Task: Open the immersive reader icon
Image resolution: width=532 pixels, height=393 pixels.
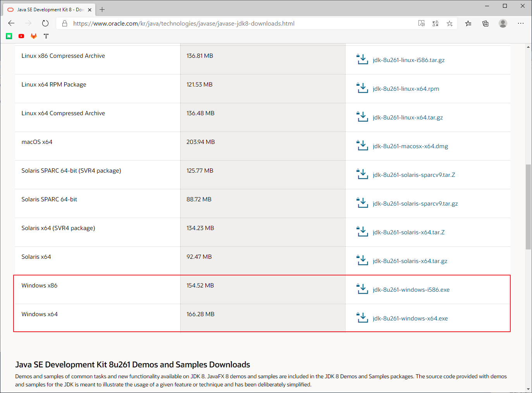Action: [422, 23]
